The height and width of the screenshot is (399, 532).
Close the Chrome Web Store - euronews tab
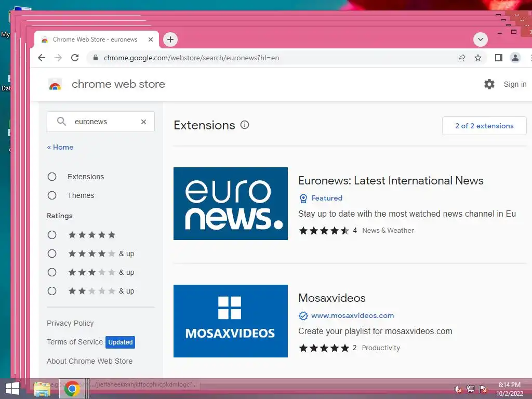coord(151,39)
